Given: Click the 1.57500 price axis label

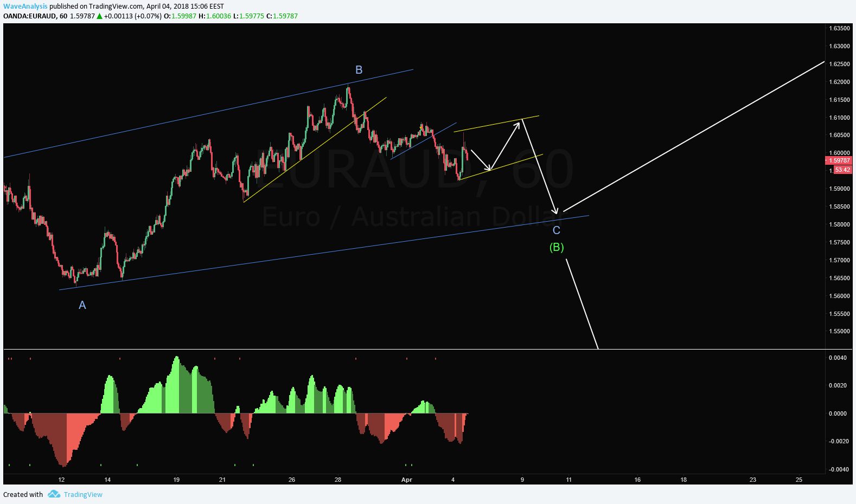Looking at the screenshot, I should [x=839, y=242].
